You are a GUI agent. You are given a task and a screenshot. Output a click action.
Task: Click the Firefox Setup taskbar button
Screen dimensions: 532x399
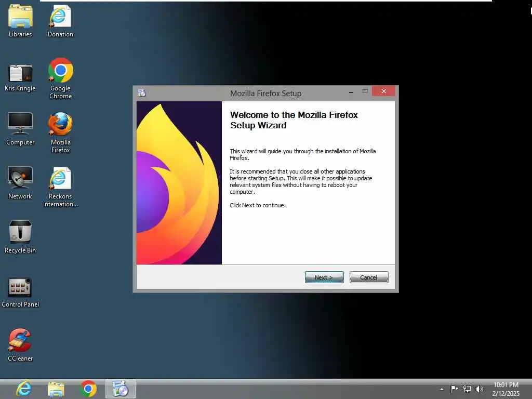click(x=121, y=389)
